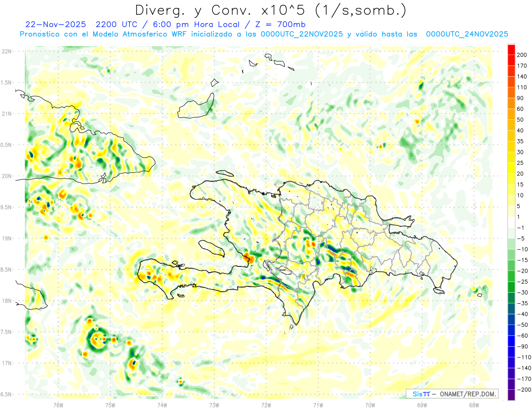
Task: Click the '68W' longitude label
Action: tap(474, 405)
